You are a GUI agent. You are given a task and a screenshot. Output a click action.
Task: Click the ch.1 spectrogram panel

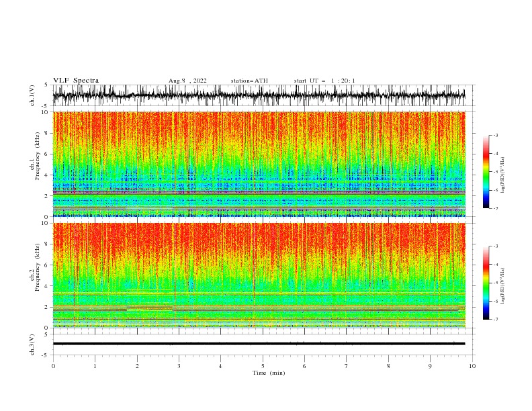click(259, 164)
